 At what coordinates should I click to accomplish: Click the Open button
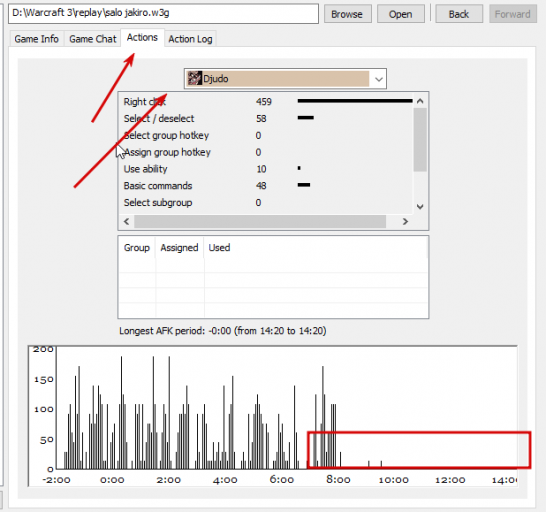point(400,14)
